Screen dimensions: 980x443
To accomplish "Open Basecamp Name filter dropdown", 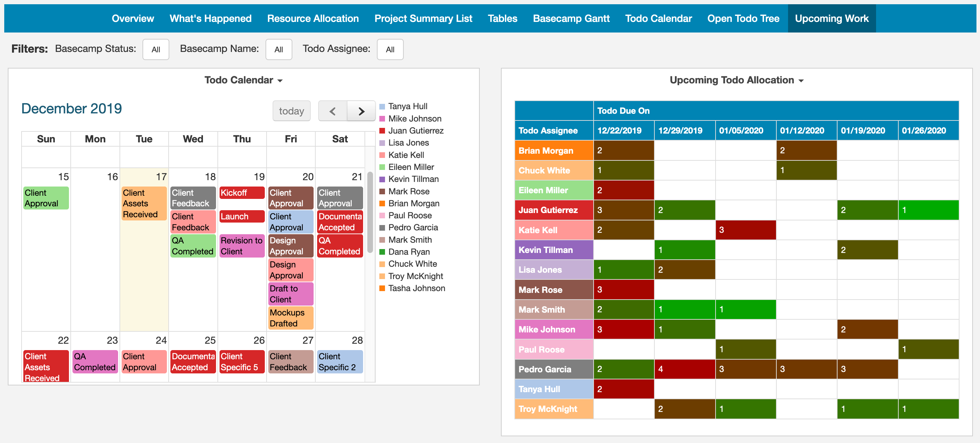I will pyautogui.click(x=279, y=49).
